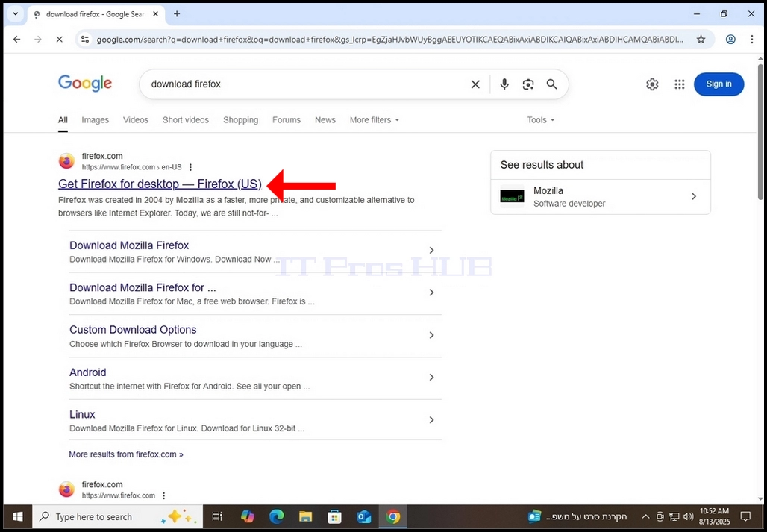
Task: Switch to the Shopping tab
Action: [x=241, y=120]
